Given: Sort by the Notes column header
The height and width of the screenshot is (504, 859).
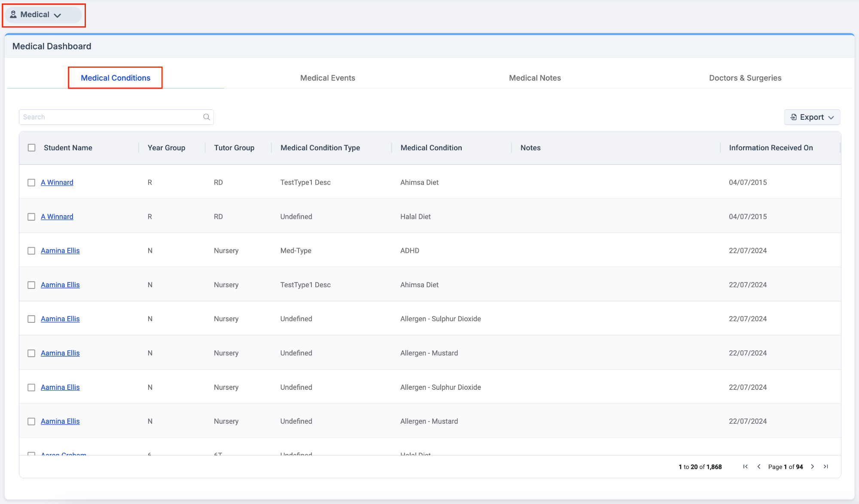Looking at the screenshot, I should [x=530, y=148].
